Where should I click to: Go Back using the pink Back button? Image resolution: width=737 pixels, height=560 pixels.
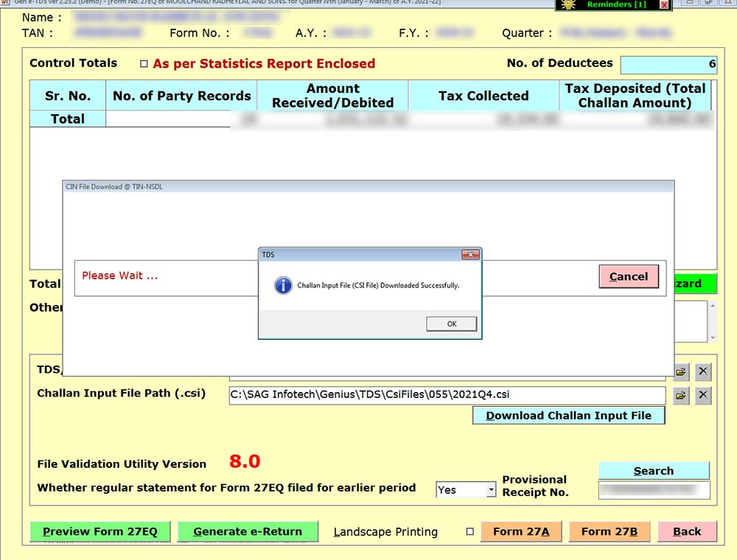[x=686, y=531]
